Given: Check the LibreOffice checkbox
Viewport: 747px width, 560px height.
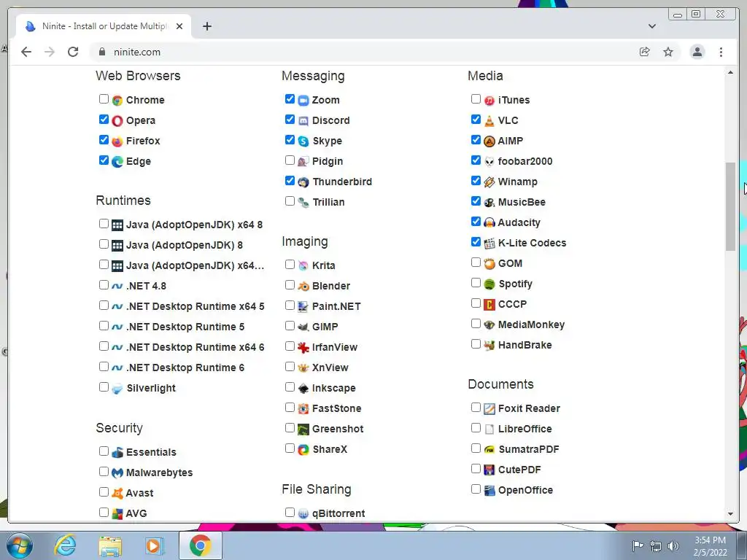Looking at the screenshot, I should point(476,427).
